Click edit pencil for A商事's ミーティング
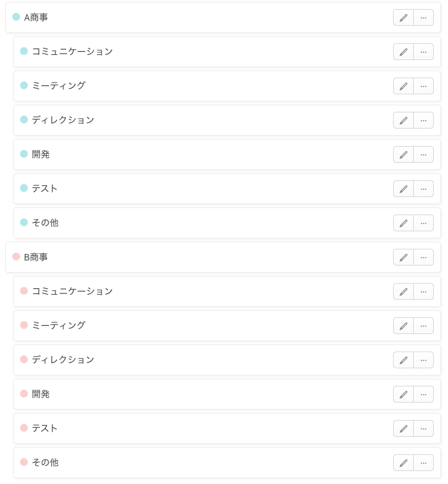 403,86
